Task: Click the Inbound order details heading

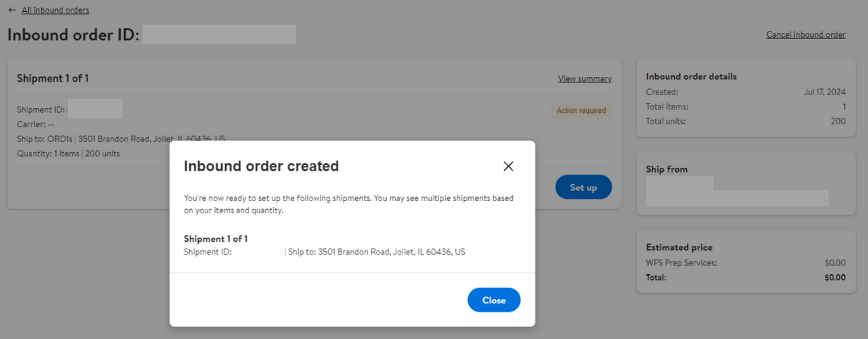Action: point(691,76)
